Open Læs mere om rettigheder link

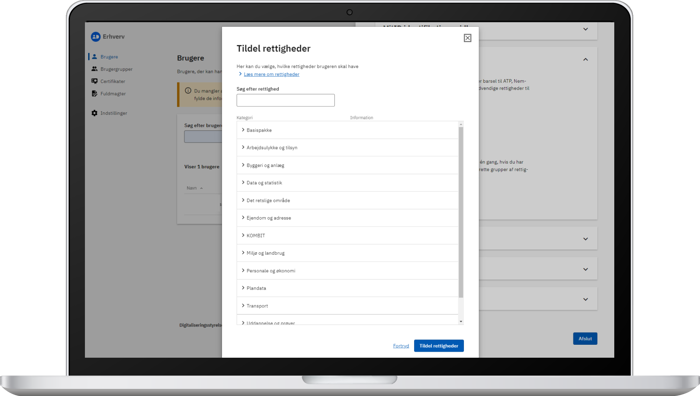click(271, 74)
